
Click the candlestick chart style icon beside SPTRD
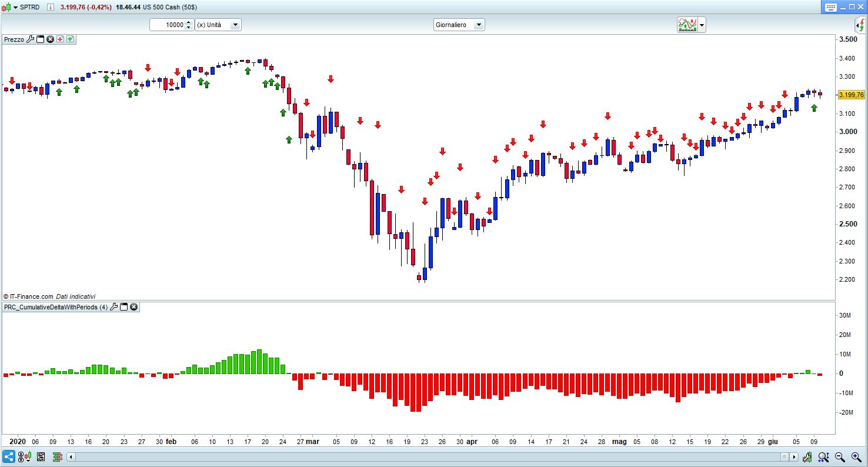6,7
